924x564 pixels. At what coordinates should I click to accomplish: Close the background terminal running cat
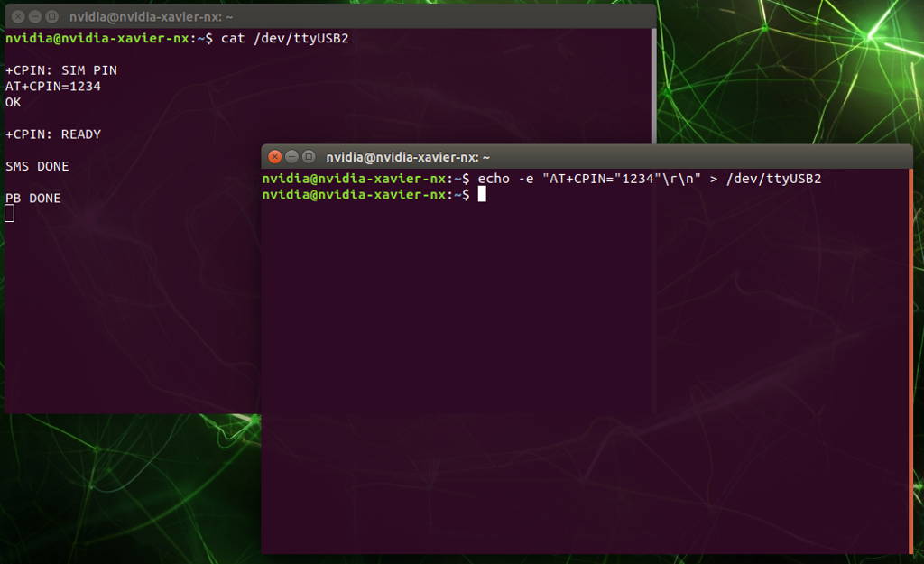tap(18, 16)
